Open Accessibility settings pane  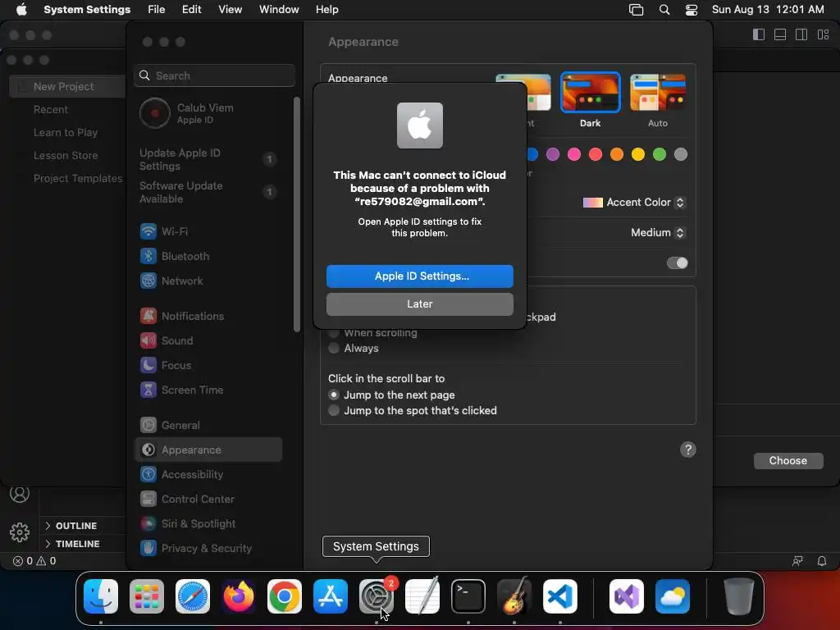209,475
